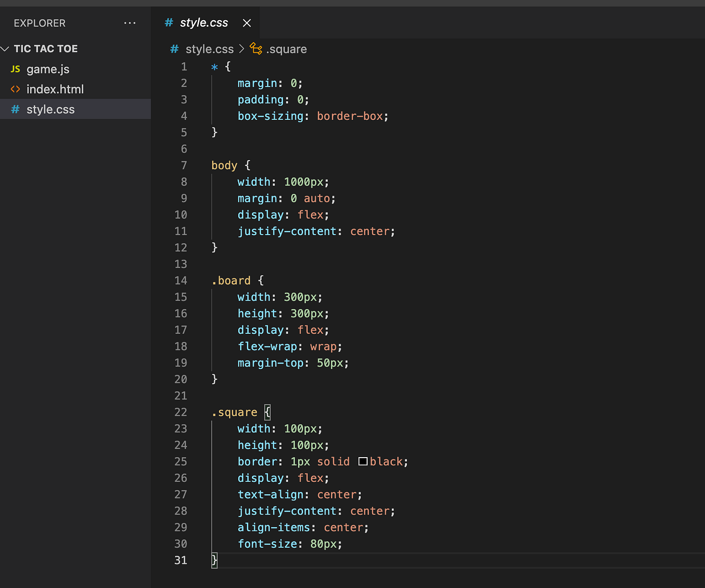
Task: Click the 'auto' value on line 9
Action: pos(317,198)
